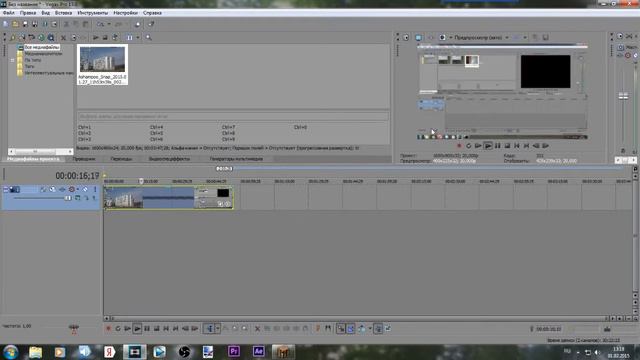Start media search with the magnifier icon
The height and width of the screenshot is (360, 640).
pyautogui.click(x=149, y=38)
